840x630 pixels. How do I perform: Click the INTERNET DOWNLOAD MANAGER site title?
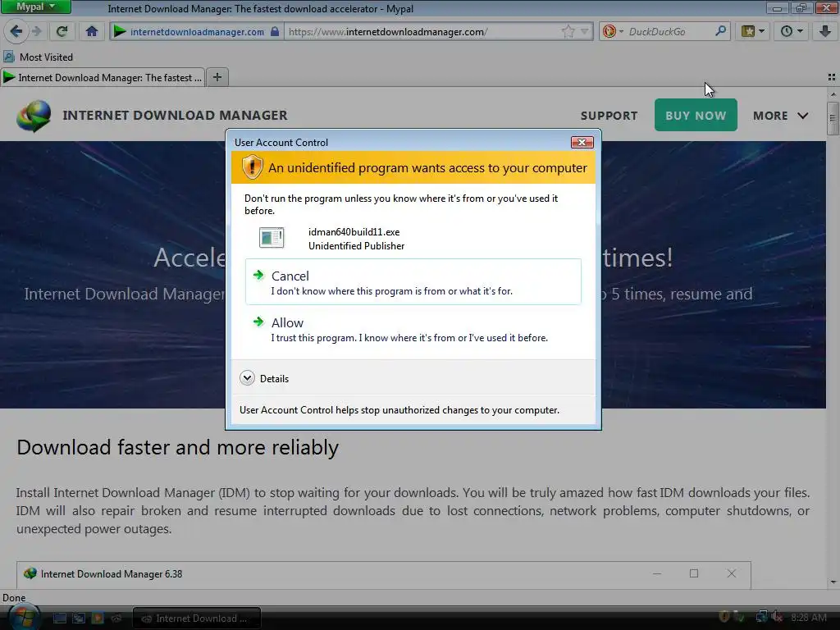[176, 115]
